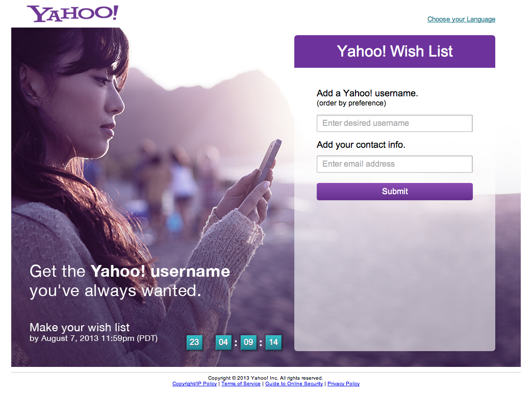Open the Copyright/IP Policy link
532x397 pixels.
click(194, 383)
